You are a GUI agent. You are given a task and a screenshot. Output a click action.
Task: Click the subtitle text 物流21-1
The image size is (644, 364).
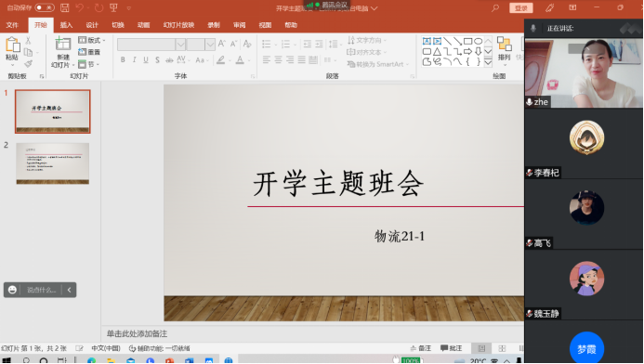(x=400, y=236)
